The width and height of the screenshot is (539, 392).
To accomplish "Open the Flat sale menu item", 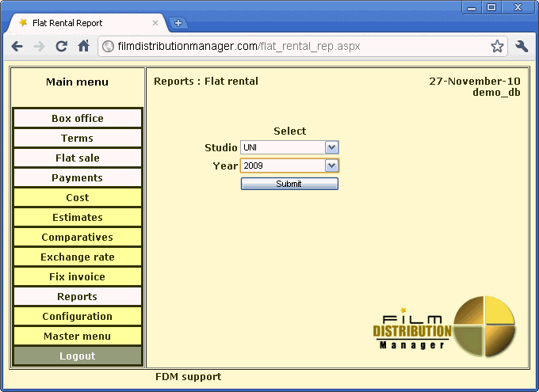I will pos(78,158).
